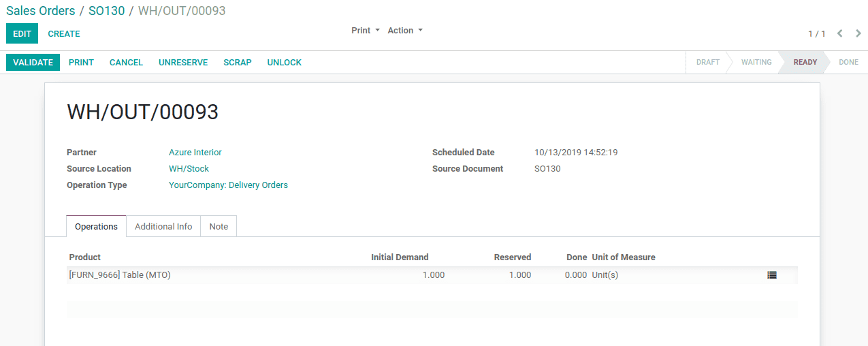Open WH/Stock source location link

189,169
